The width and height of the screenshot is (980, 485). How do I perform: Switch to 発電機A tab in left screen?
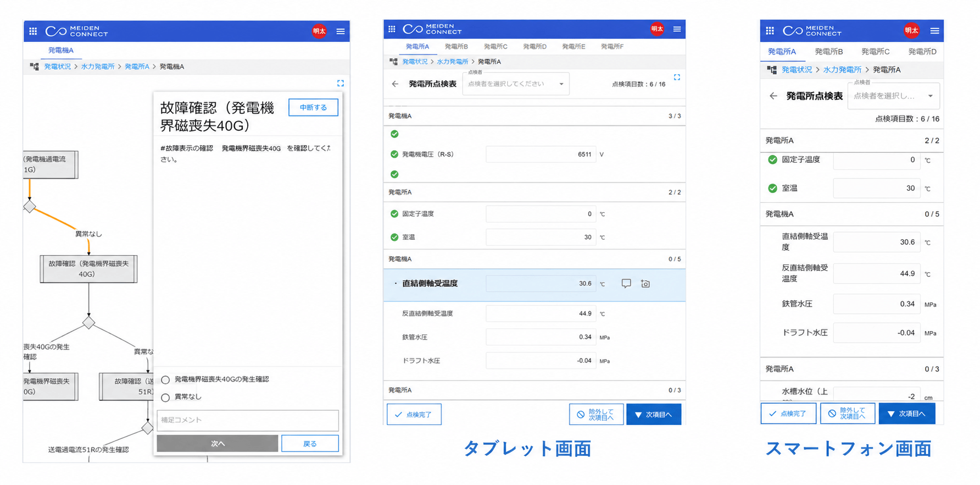[x=61, y=50]
